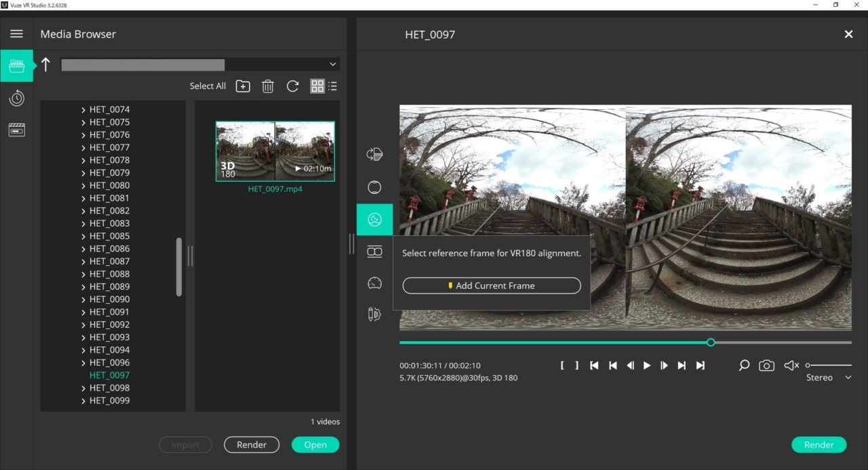
Task: Expand the HET_0099 folder chevron
Action: tap(83, 401)
